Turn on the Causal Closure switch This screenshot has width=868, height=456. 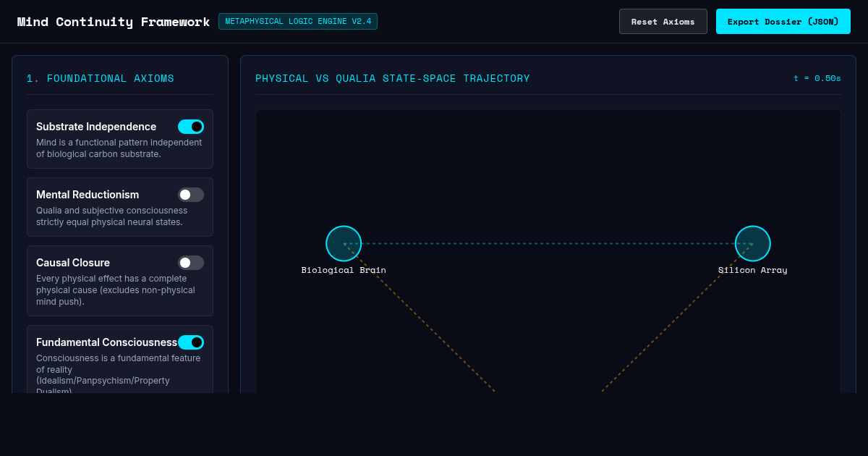pyautogui.click(x=191, y=263)
